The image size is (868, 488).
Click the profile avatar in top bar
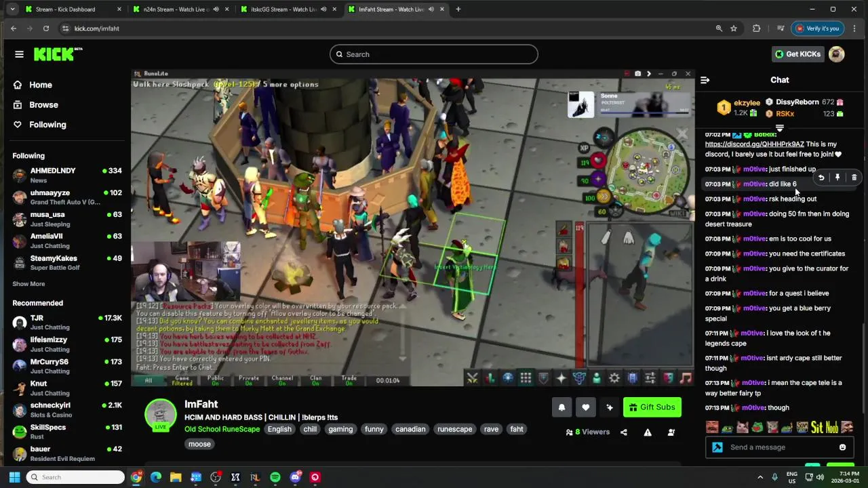(x=836, y=54)
